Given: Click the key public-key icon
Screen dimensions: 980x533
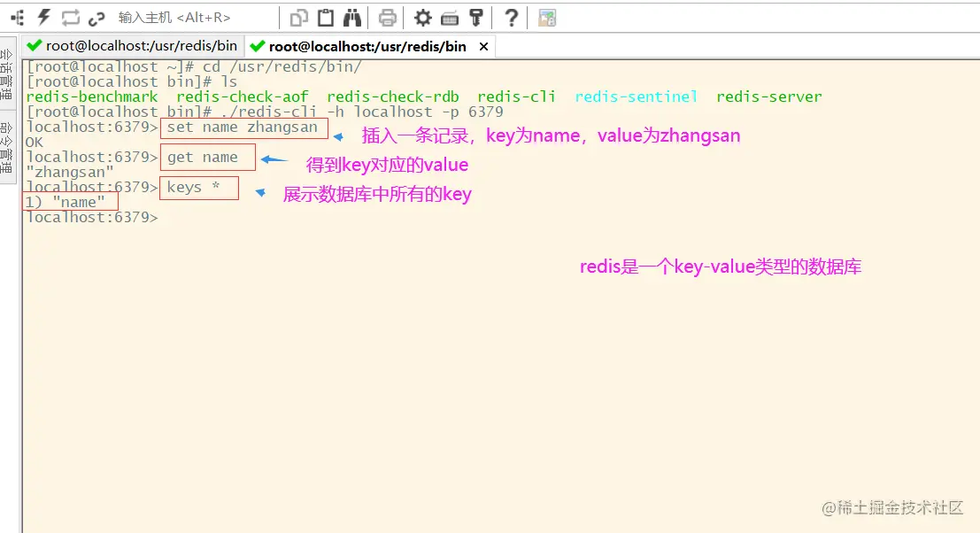Looking at the screenshot, I should [476, 18].
